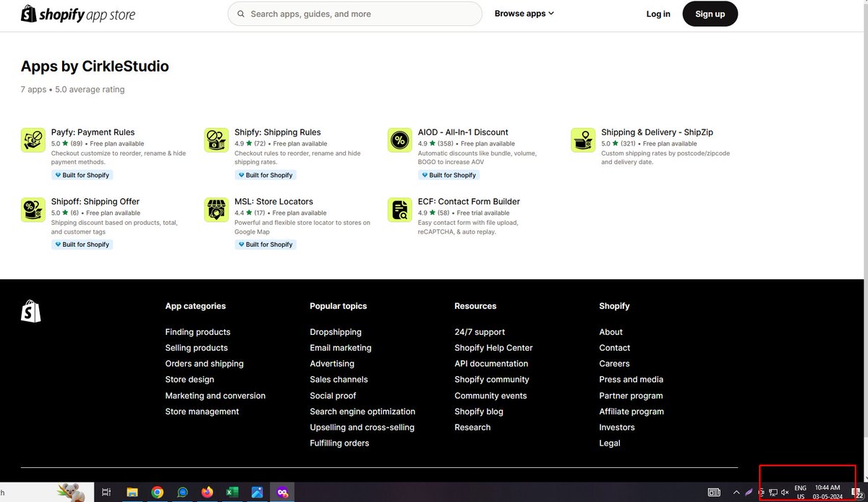This screenshot has width=868, height=502.
Task: Open Shopify community link
Action: [492, 380]
